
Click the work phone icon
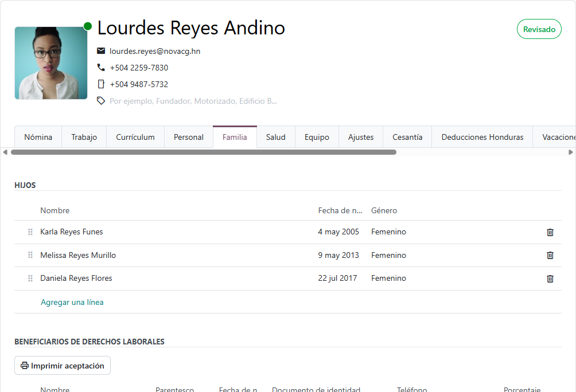point(101,67)
